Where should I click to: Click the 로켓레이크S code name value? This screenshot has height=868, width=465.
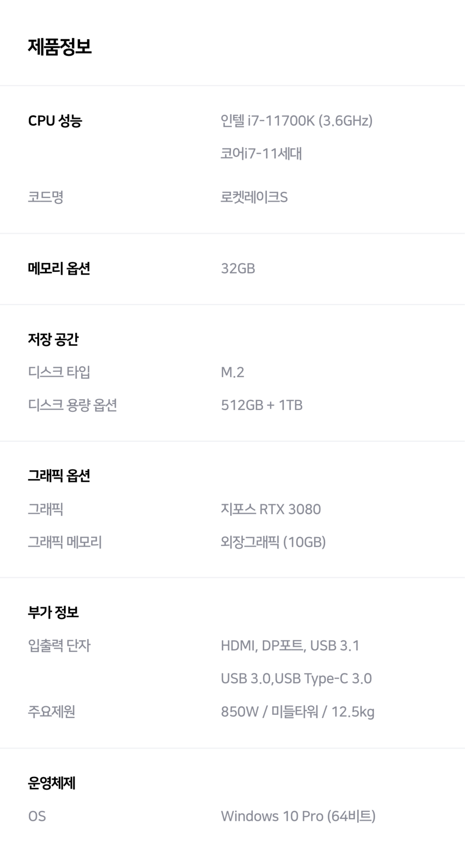(254, 197)
